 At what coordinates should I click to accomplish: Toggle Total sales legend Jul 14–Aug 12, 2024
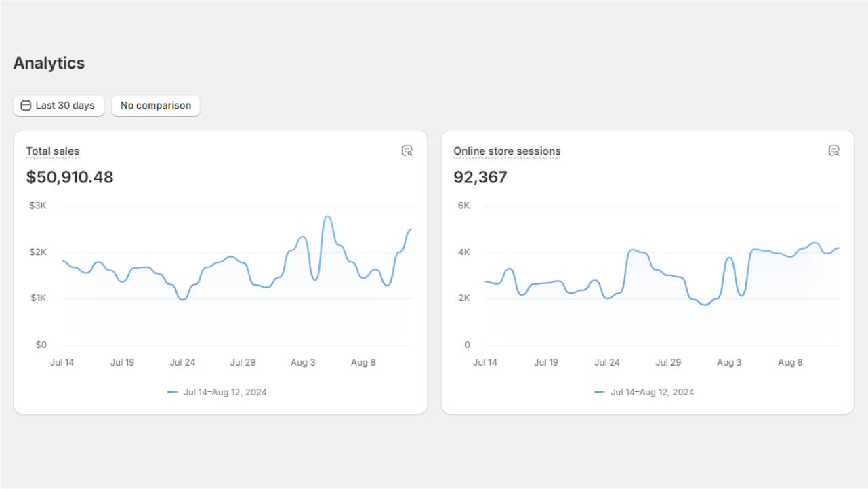click(217, 392)
